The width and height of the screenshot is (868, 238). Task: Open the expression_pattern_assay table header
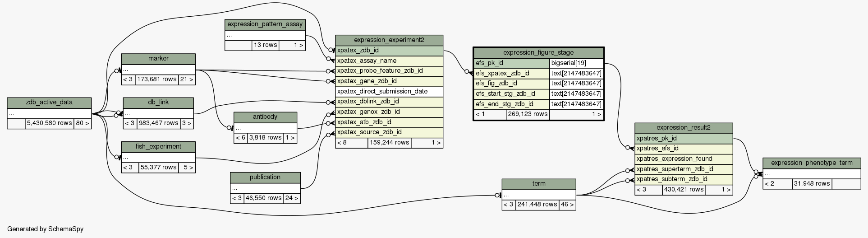pos(265,24)
